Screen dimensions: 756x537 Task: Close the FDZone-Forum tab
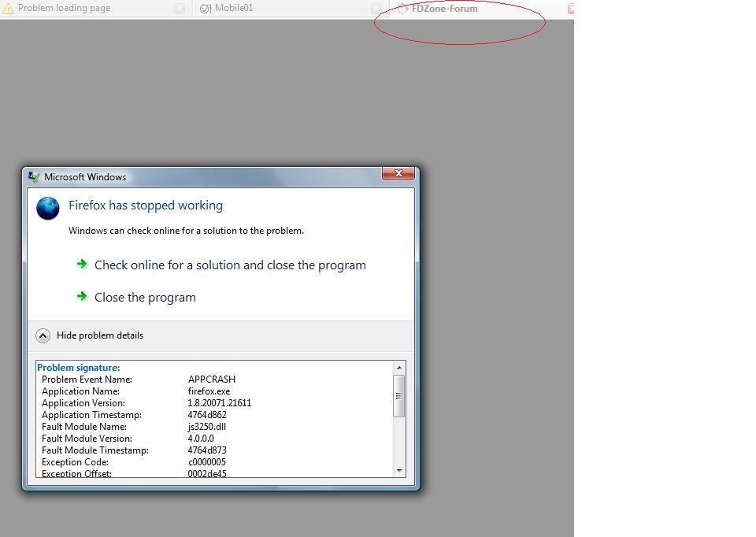571,9
